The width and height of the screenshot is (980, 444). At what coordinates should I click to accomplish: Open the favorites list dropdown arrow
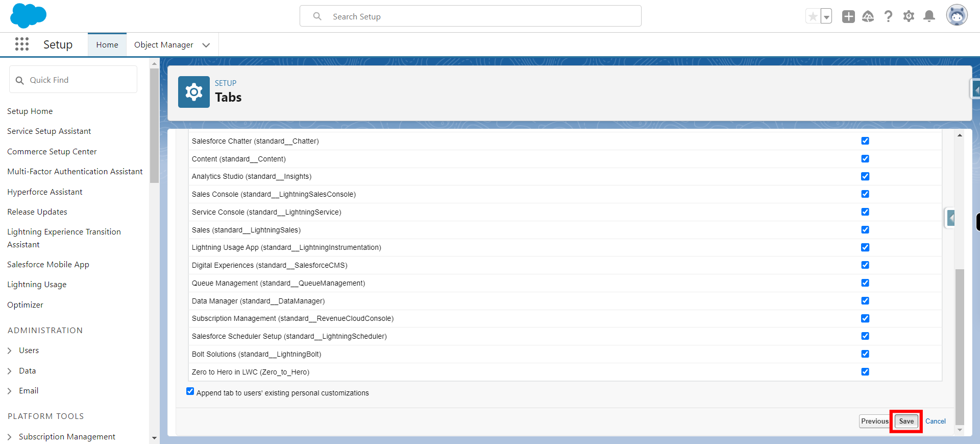click(826, 16)
